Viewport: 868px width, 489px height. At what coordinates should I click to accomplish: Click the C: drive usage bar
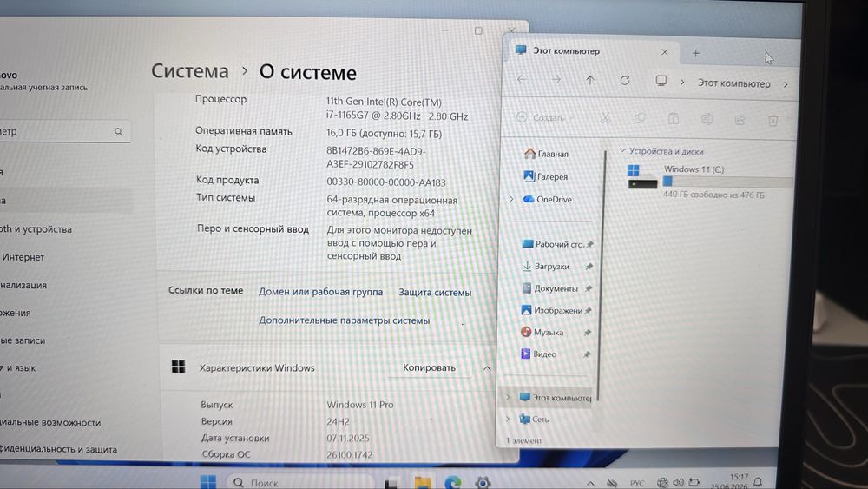tap(728, 181)
